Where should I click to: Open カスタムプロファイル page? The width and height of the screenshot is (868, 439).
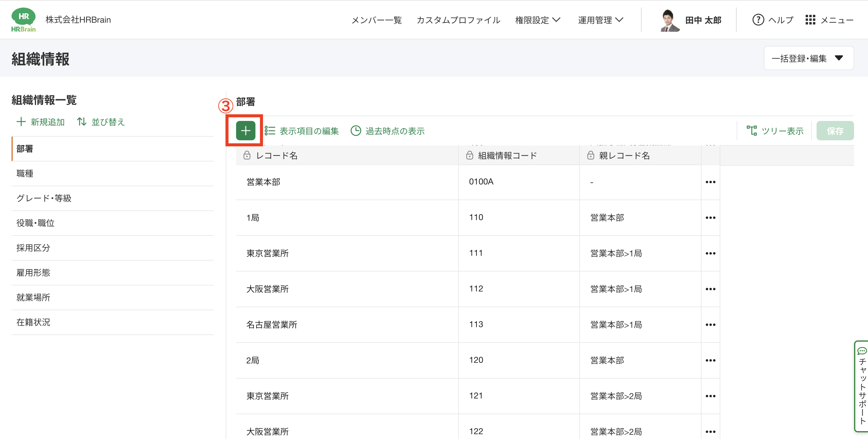point(458,20)
